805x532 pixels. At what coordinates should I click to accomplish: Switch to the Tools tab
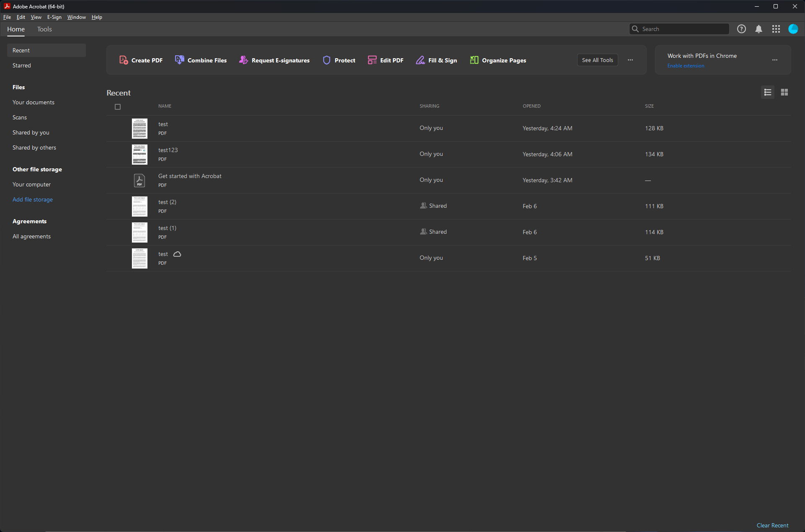(44, 29)
